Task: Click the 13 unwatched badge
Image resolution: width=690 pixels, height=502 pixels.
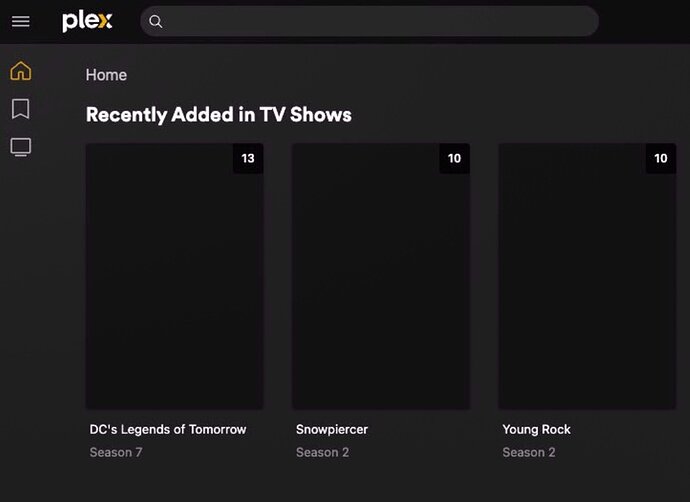Action: pyautogui.click(x=248, y=158)
